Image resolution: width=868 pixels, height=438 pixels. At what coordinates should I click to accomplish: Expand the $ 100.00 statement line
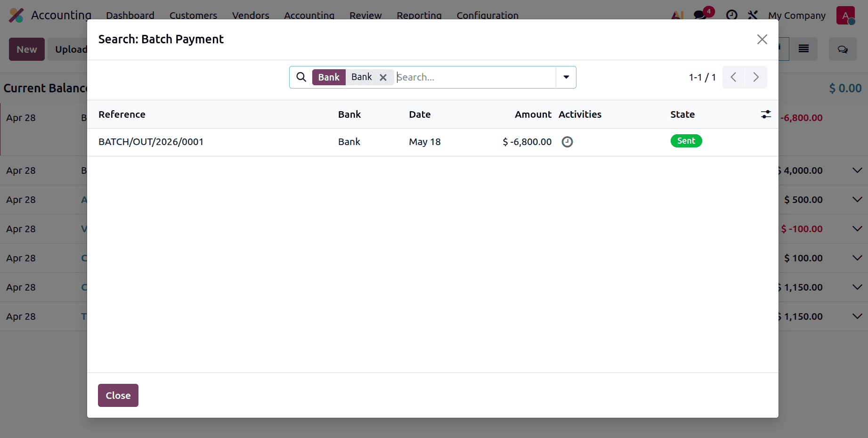(857, 258)
